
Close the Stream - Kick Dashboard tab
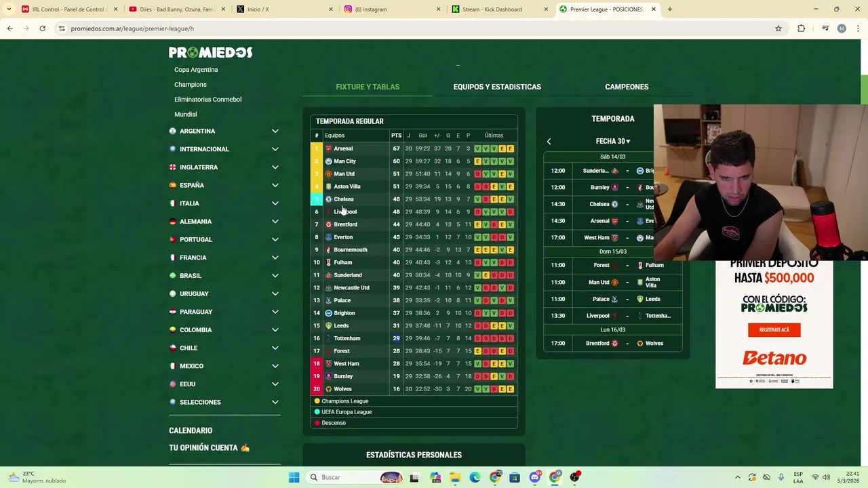tap(546, 9)
